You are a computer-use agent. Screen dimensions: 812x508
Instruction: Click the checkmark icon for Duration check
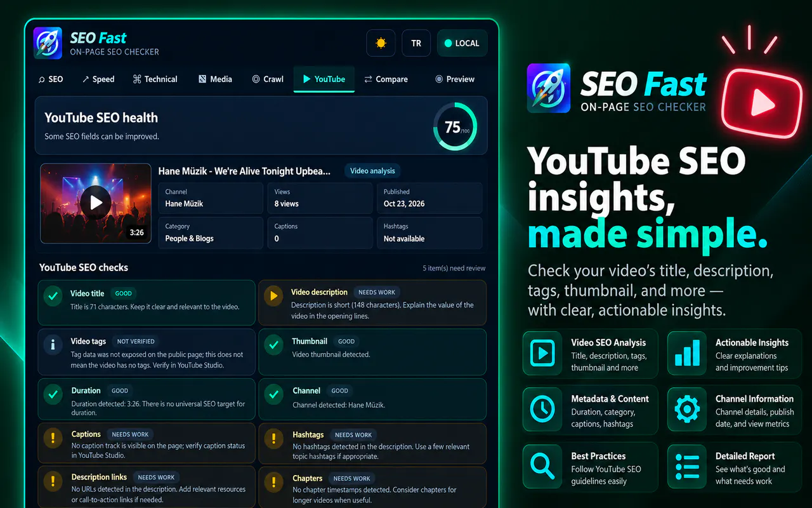pos(52,394)
